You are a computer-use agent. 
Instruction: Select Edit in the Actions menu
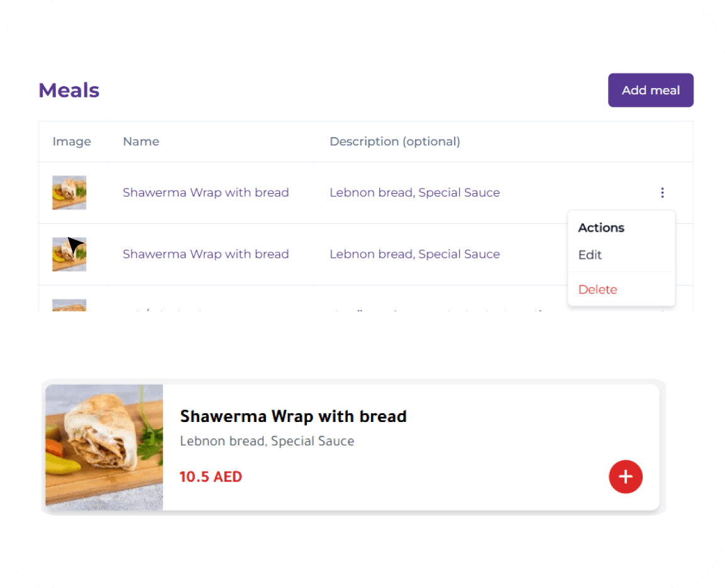pos(590,255)
